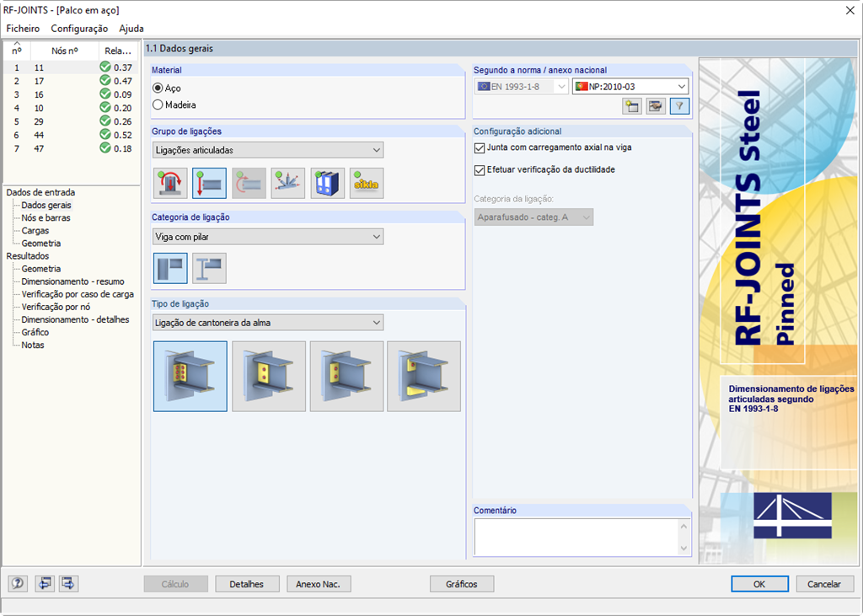863x616 pixels.
Task: Choose the sikla joint group icon
Action: [x=367, y=184]
